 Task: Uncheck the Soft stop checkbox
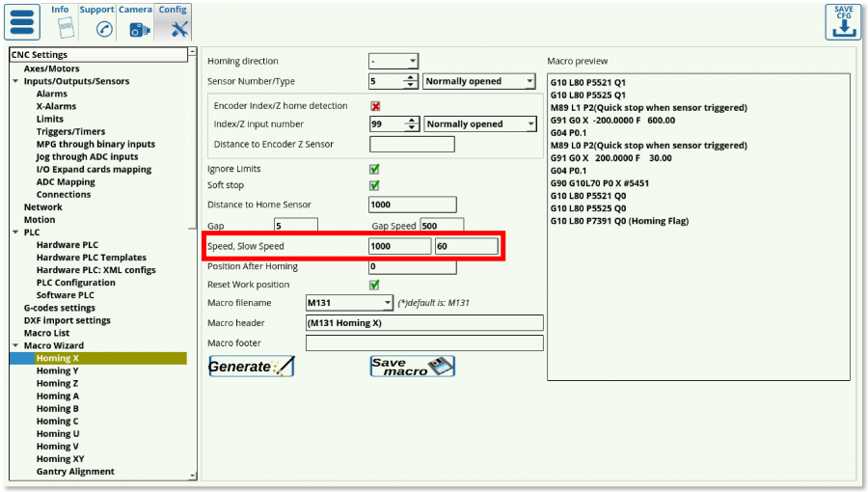tap(375, 185)
